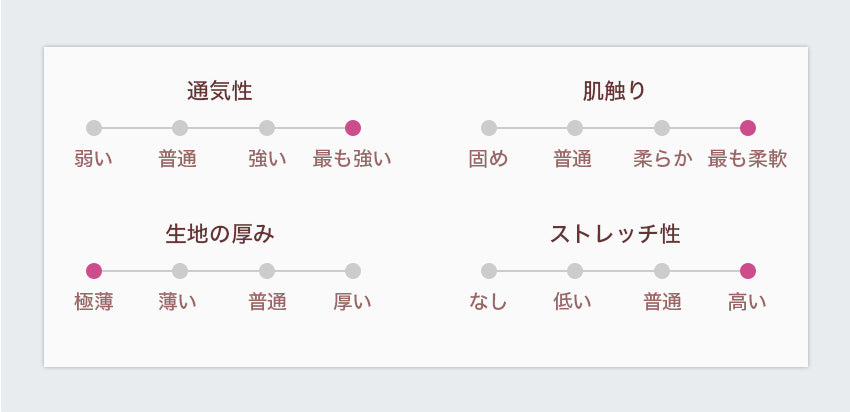
Task: Select the 薄い dot on 生地の厚み scale
Action: pos(180,271)
